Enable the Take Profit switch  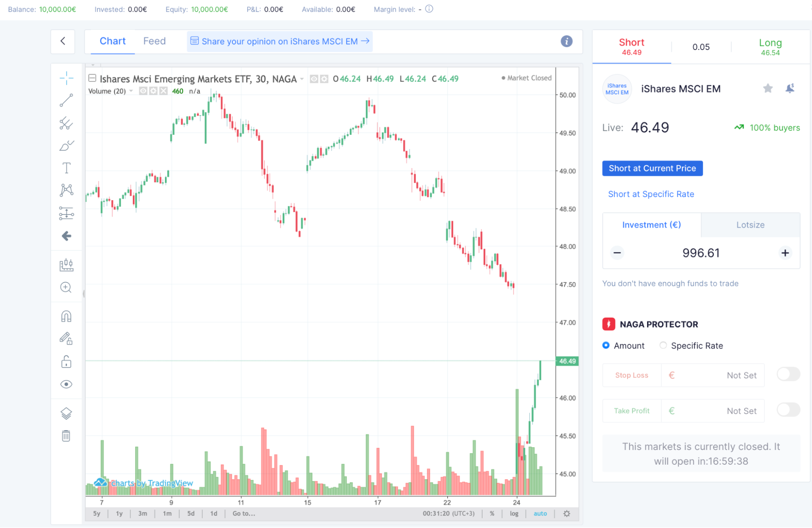(x=788, y=410)
